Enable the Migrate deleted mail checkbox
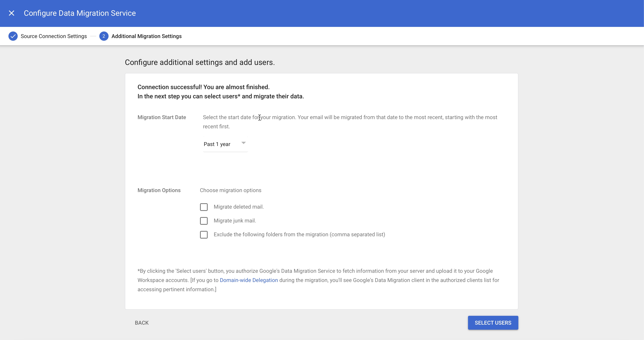 tap(204, 207)
